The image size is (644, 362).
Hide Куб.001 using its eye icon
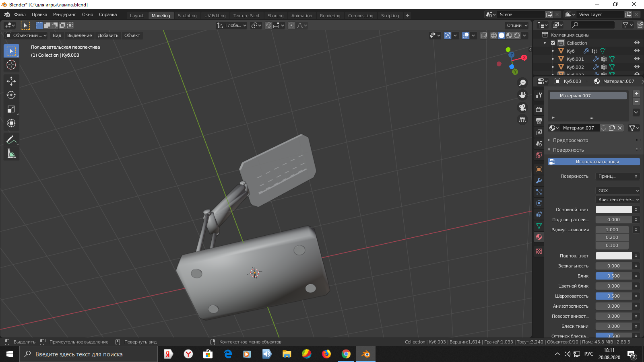click(637, 59)
